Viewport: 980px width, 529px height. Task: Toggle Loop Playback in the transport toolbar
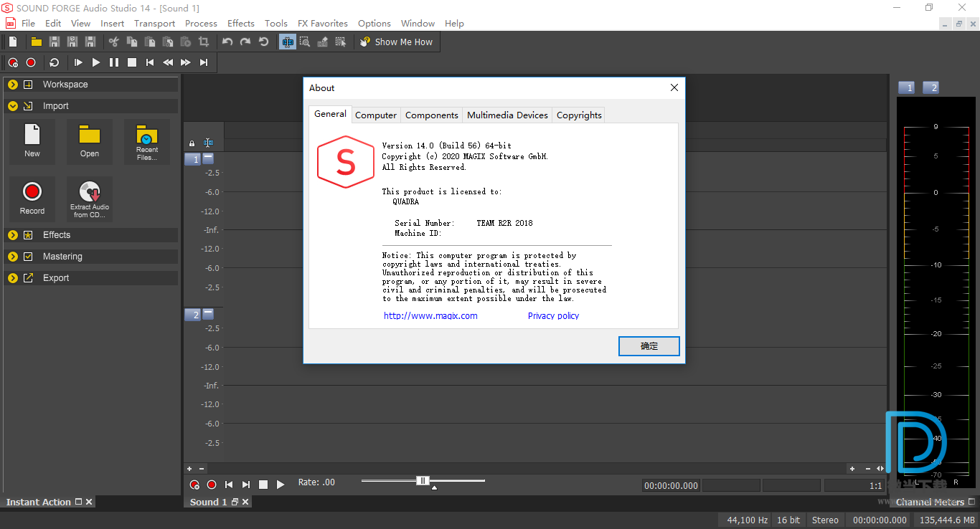pyautogui.click(x=55, y=62)
